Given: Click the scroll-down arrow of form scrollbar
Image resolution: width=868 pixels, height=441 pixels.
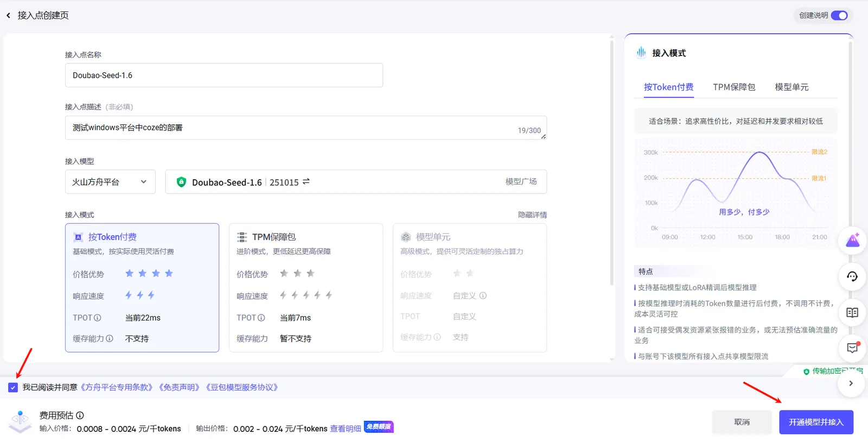Looking at the screenshot, I should coord(612,359).
